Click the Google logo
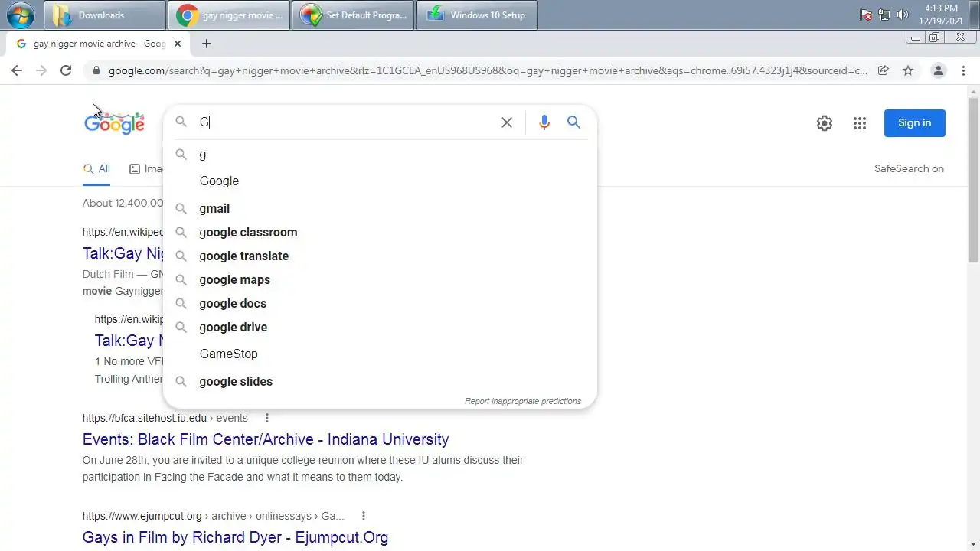 pos(114,122)
